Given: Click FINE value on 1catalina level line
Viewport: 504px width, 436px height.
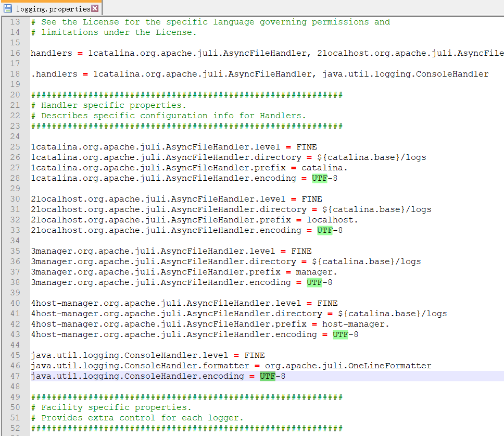Looking at the screenshot, I should point(307,147).
